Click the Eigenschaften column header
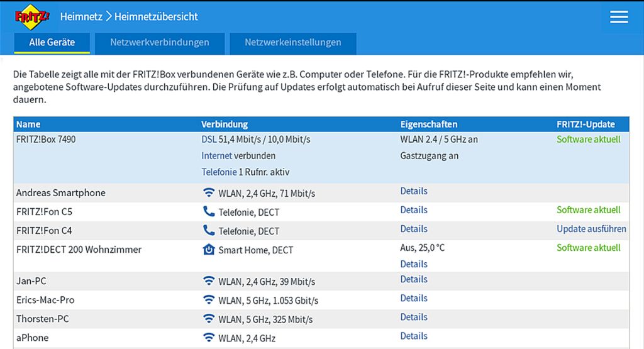Image resolution: width=644 pixels, height=349 pixels. pos(429,124)
